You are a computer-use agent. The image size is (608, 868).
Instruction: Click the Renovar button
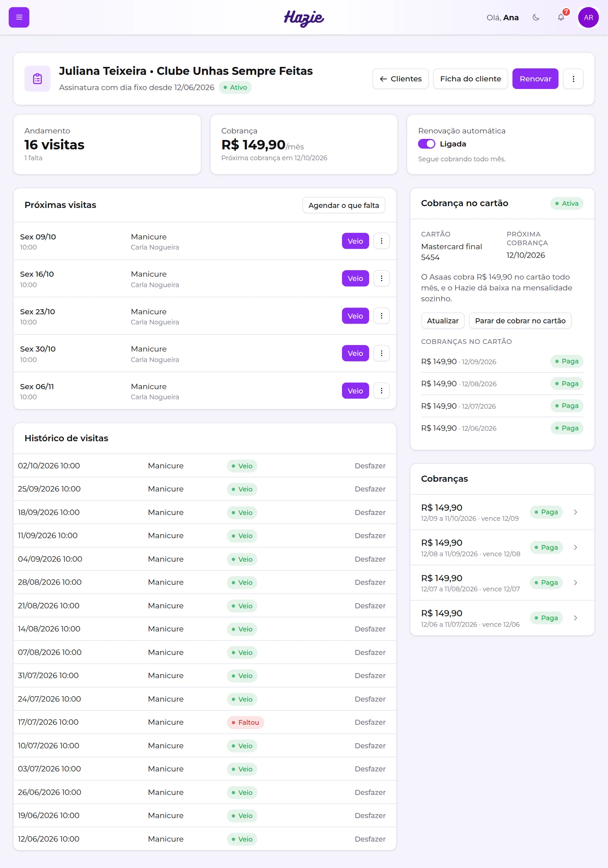pyautogui.click(x=535, y=78)
